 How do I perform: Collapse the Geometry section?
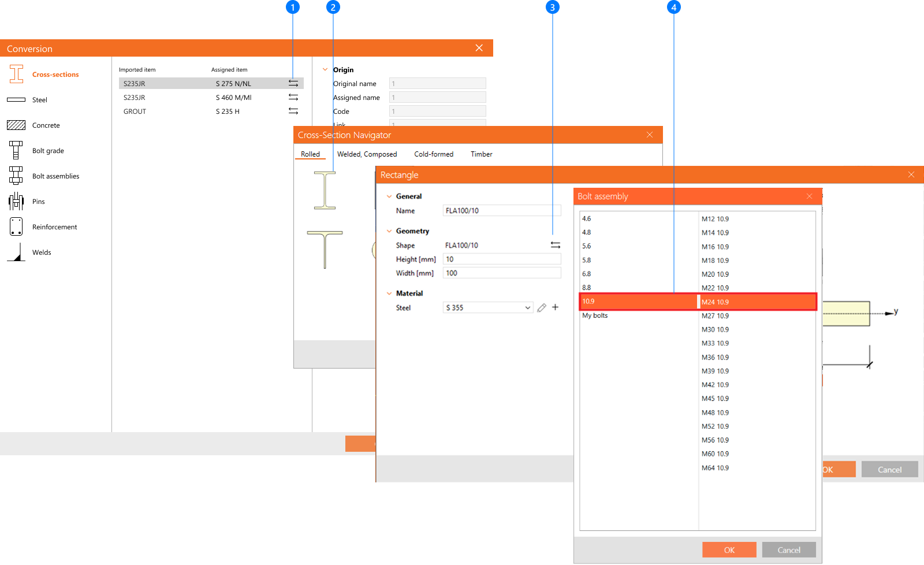(x=389, y=231)
